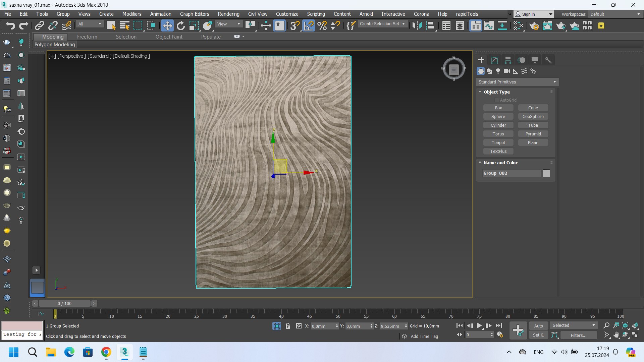Viewport: 644px width, 362px height.
Task: Enable the AutoGrid checkbox
Action: 497,100
